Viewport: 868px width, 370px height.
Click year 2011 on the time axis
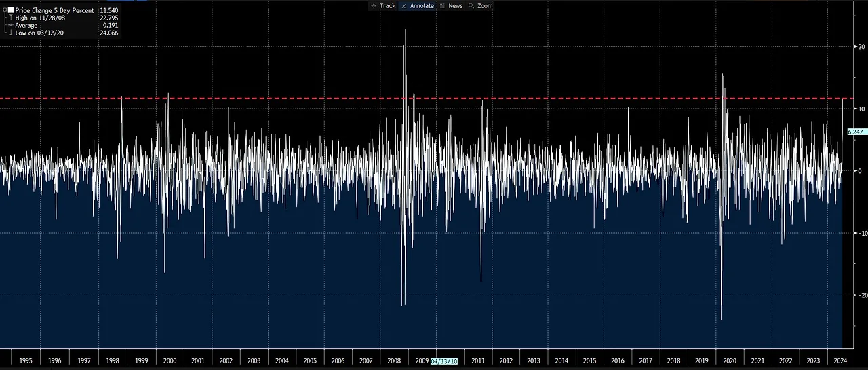point(478,361)
